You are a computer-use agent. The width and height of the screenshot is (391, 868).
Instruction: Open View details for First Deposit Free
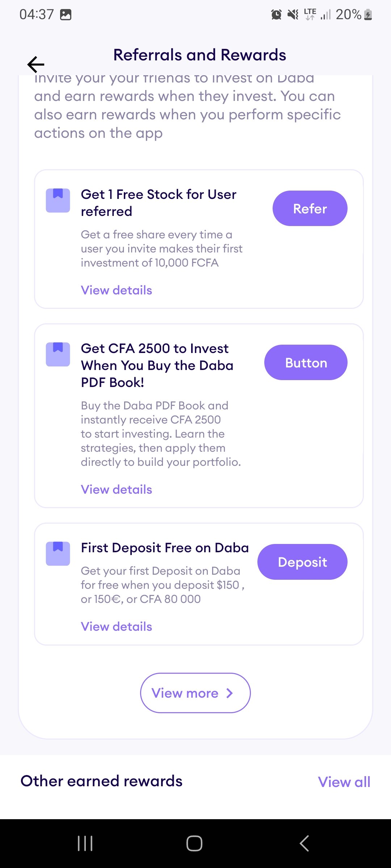click(x=117, y=626)
